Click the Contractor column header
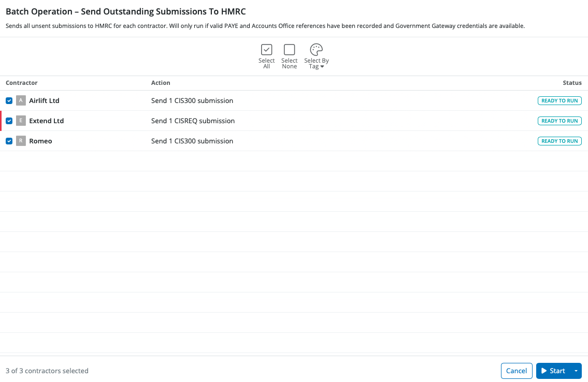Viewport: 588px width, 382px height. (22, 83)
